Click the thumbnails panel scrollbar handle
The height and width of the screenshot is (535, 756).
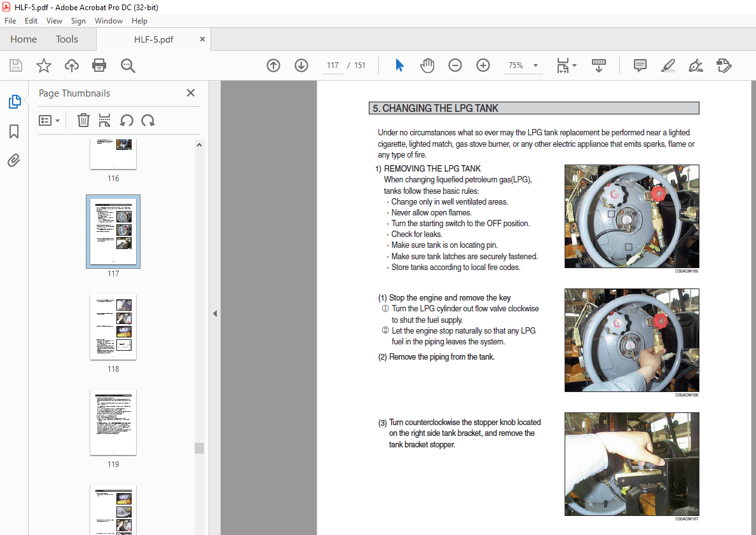pyautogui.click(x=199, y=448)
